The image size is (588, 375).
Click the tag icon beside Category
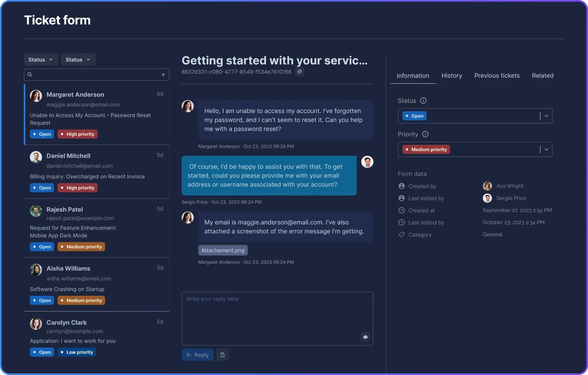(401, 235)
